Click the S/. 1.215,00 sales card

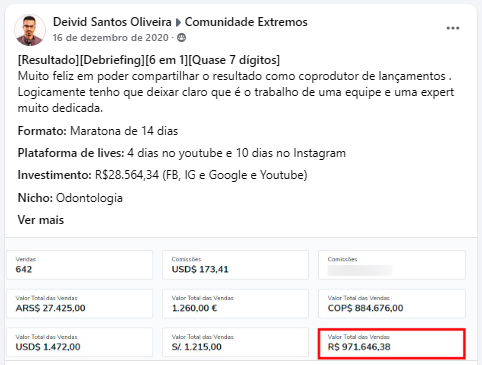[x=235, y=342]
